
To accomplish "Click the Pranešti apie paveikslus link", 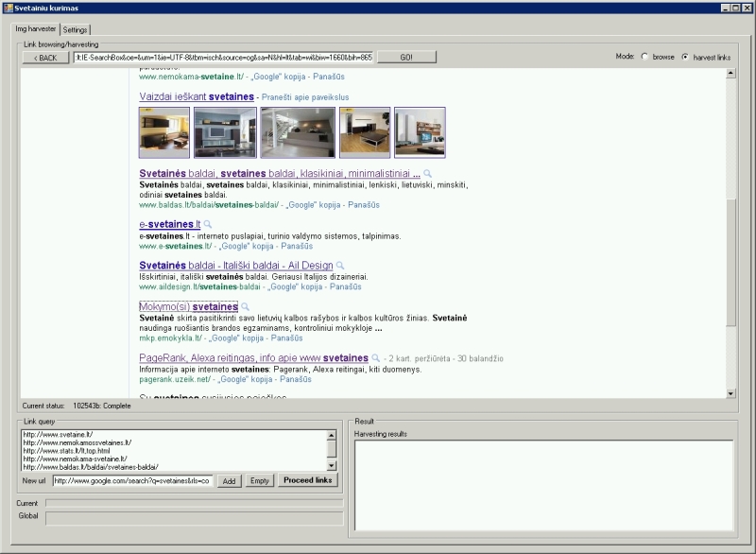I will coord(305,97).
